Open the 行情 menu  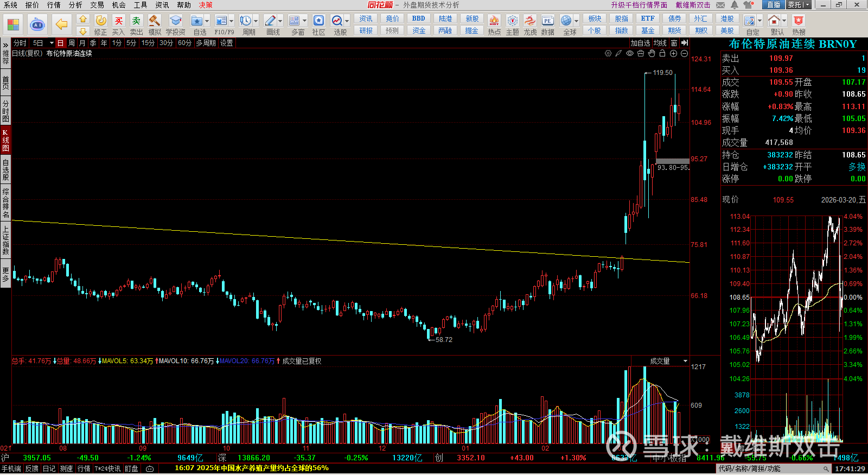tap(54, 5)
